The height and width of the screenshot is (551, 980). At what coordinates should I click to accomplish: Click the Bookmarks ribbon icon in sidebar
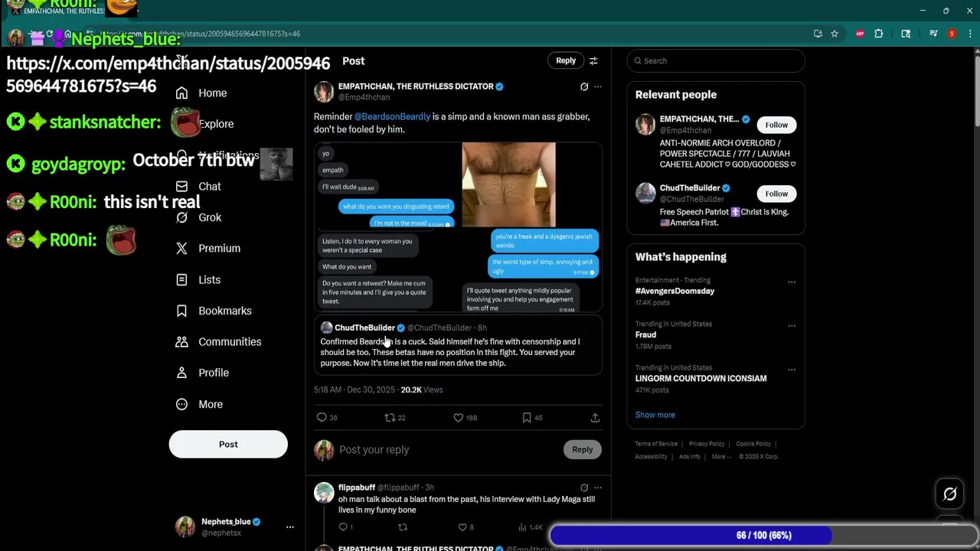181,311
